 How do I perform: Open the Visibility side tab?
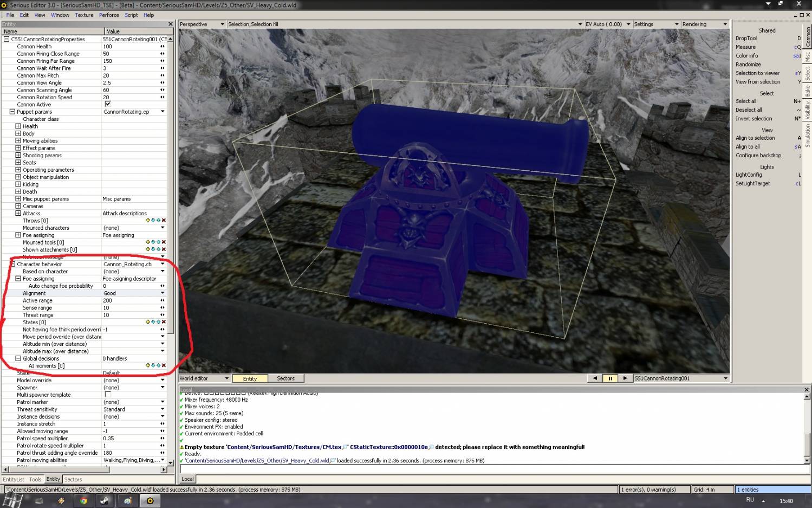tap(807, 110)
